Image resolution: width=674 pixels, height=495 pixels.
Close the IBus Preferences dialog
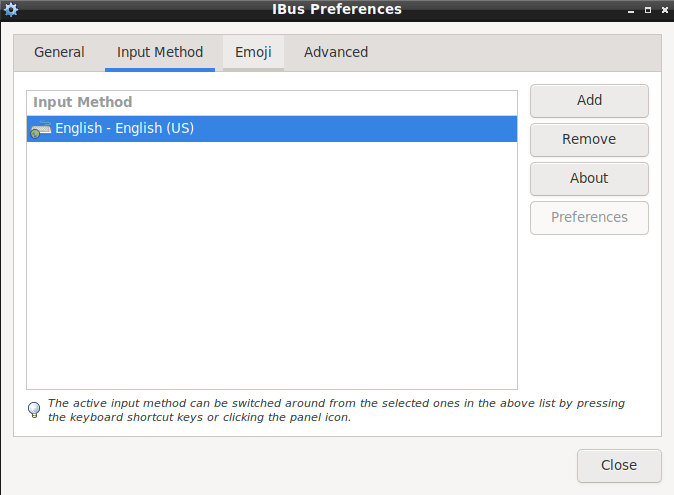click(619, 466)
